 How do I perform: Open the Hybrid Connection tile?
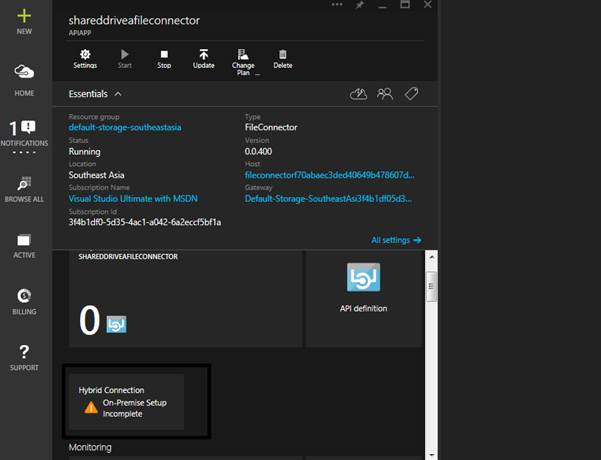tap(127, 402)
